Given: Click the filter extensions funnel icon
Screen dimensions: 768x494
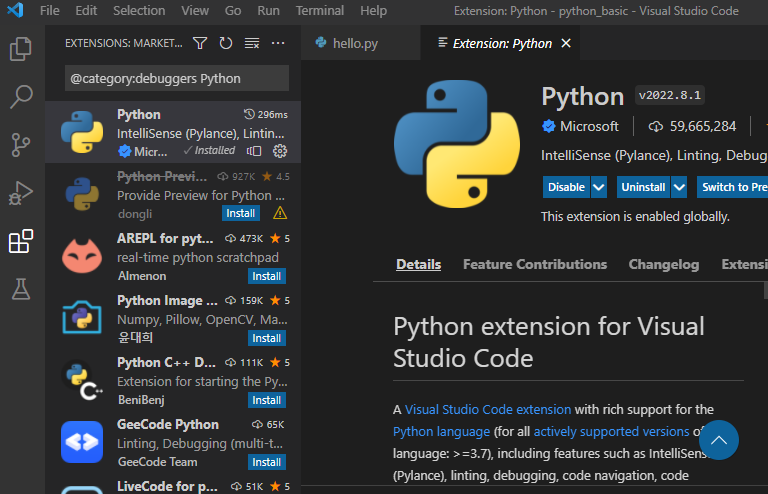Looking at the screenshot, I should (200, 44).
